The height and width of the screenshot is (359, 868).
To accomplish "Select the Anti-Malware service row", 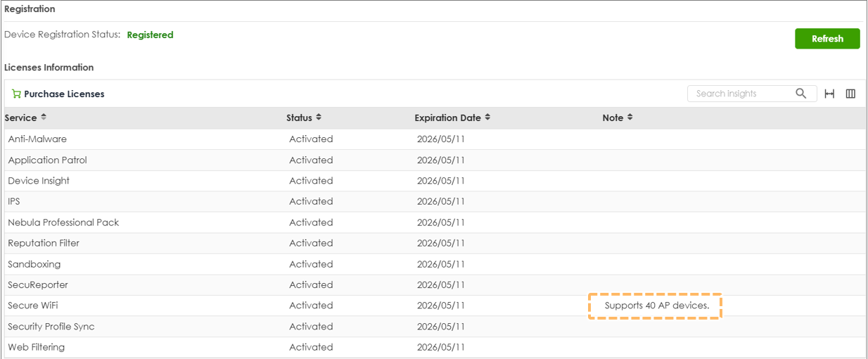I will click(37, 139).
